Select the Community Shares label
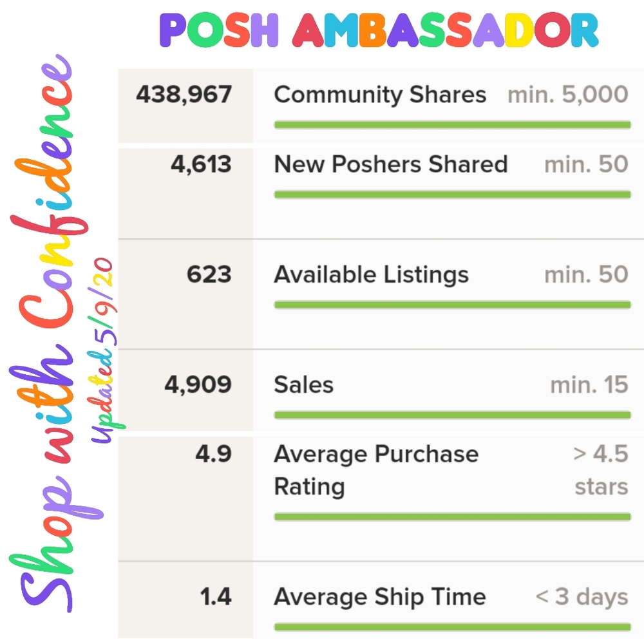 point(380,95)
